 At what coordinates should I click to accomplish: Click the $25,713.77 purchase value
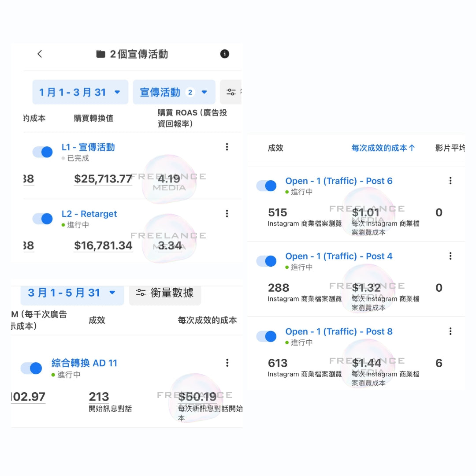pyautogui.click(x=103, y=179)
